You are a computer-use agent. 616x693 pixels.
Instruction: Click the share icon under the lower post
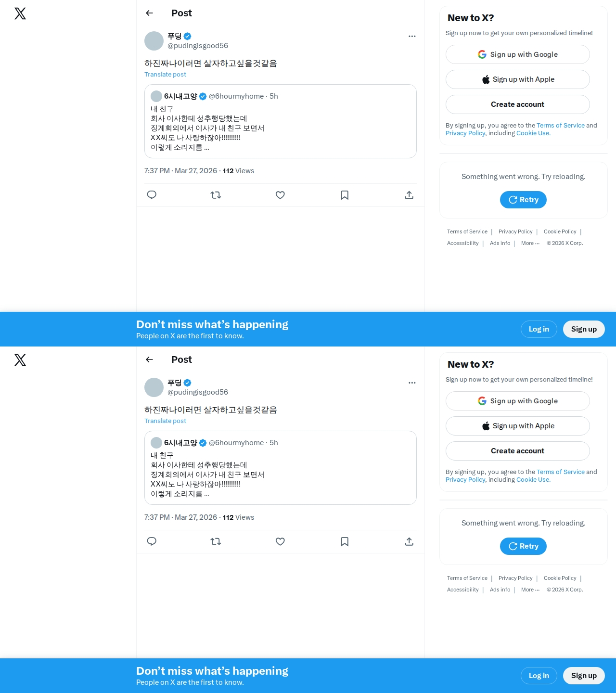tap(409, 541)
